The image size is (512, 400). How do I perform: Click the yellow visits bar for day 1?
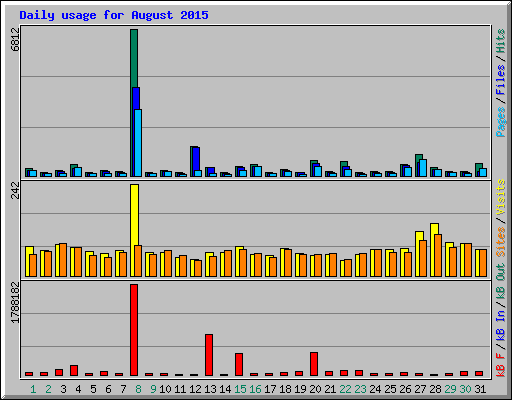pyautogui.click(x=28, y=251)
